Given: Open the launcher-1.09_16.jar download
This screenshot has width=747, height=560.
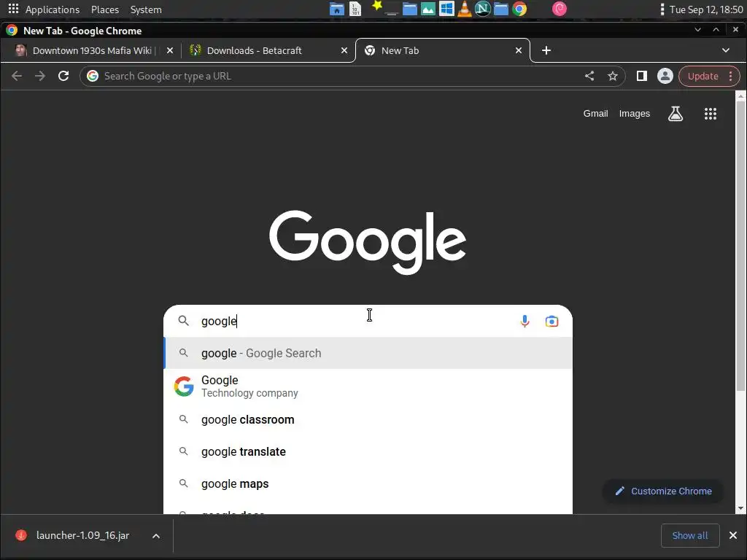Looking at the screenshot, I should (x=82, y=536).
